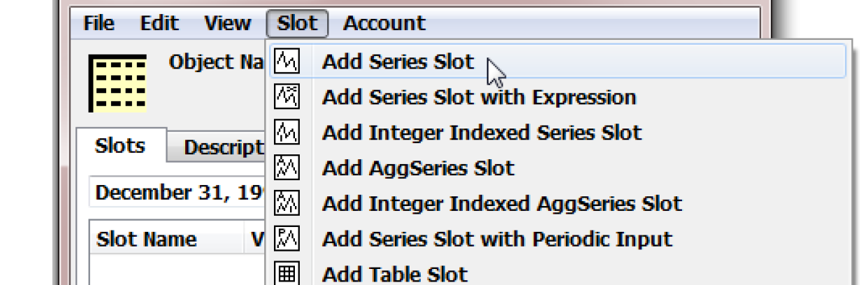
Task: Sort by the Slot Name column header
Action: pyautogui.click(x=147, y=240)
